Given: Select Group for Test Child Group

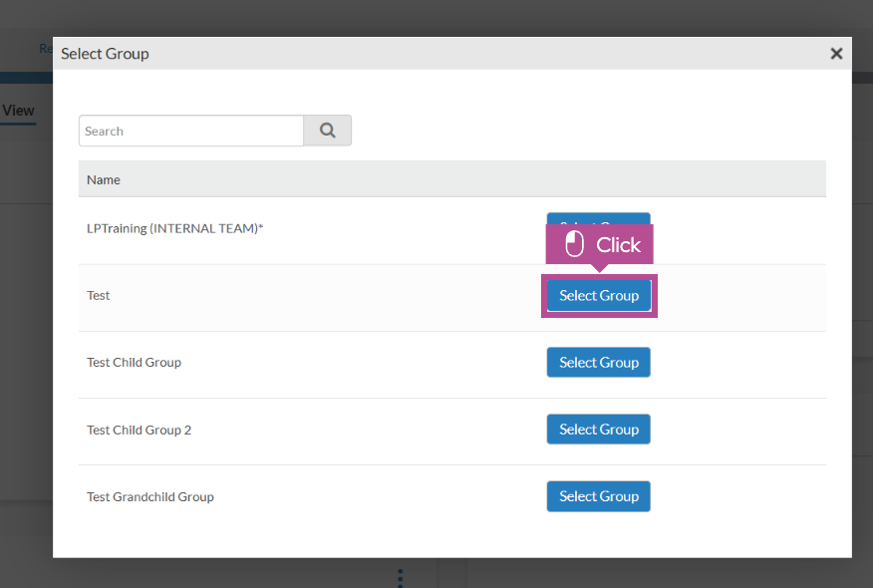Looking at the screenshot, I should (x=599, y=363).
